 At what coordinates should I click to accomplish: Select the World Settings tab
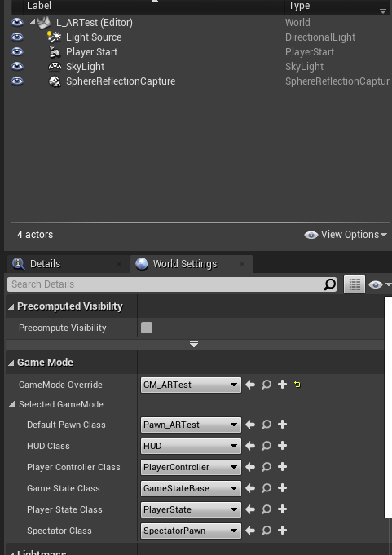click(x=185, y=264)
